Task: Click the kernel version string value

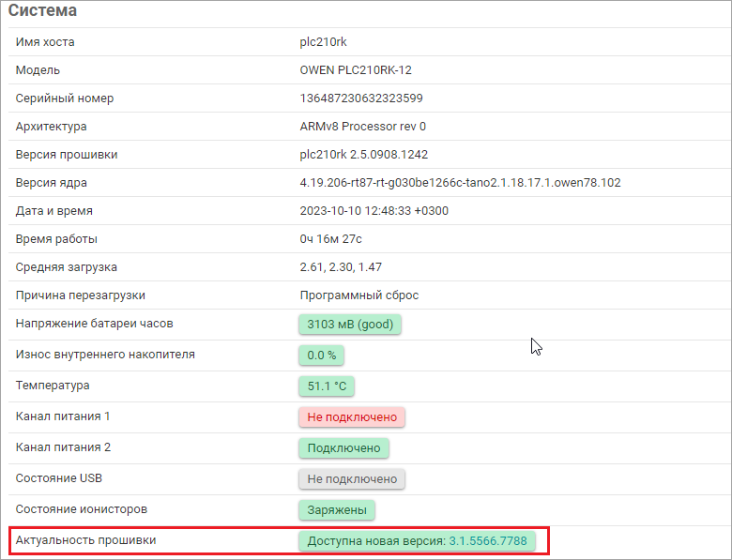Action: point(460,183)
